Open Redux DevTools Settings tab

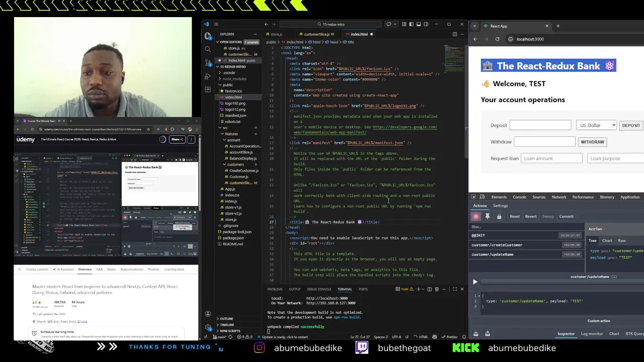500,206
